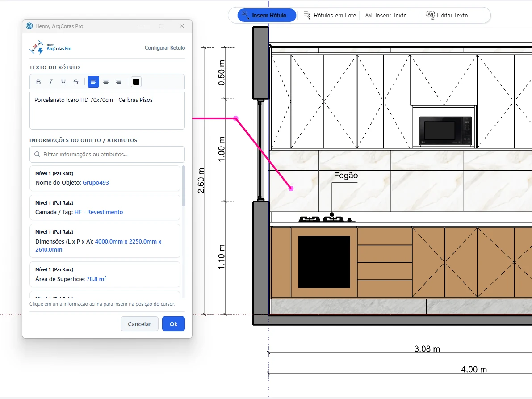Minimize the Henny ArqCotas Pro dialog
Image resolution: width=532 pixels, height=399 pixels.
141,26
